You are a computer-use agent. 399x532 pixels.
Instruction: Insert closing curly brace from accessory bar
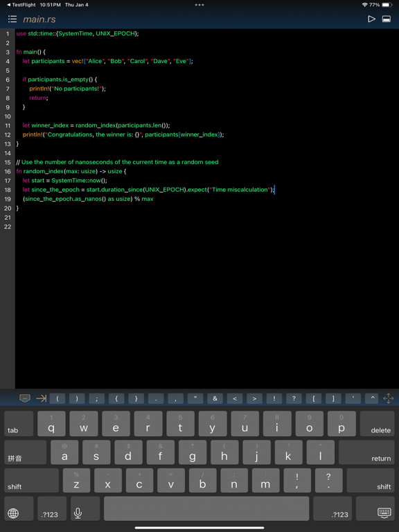[x=136, y=399]
